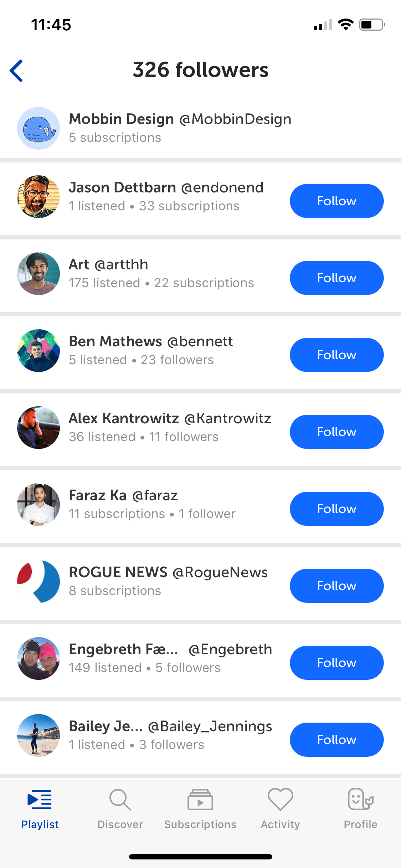Viewport: 401px width, 868px height.
Task: Follow Art @artthh
Action: pos(336,278)
